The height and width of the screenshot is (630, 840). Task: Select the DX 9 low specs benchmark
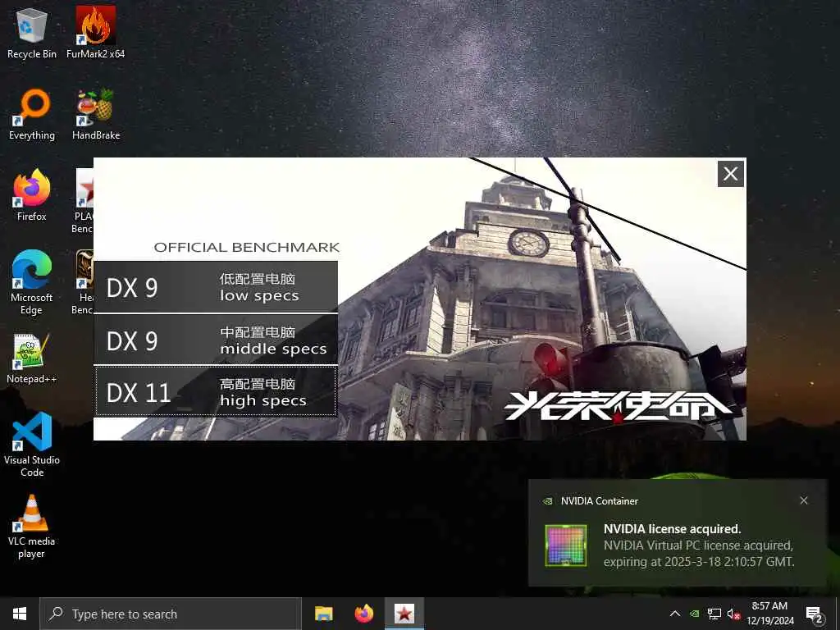click(216, 286)
